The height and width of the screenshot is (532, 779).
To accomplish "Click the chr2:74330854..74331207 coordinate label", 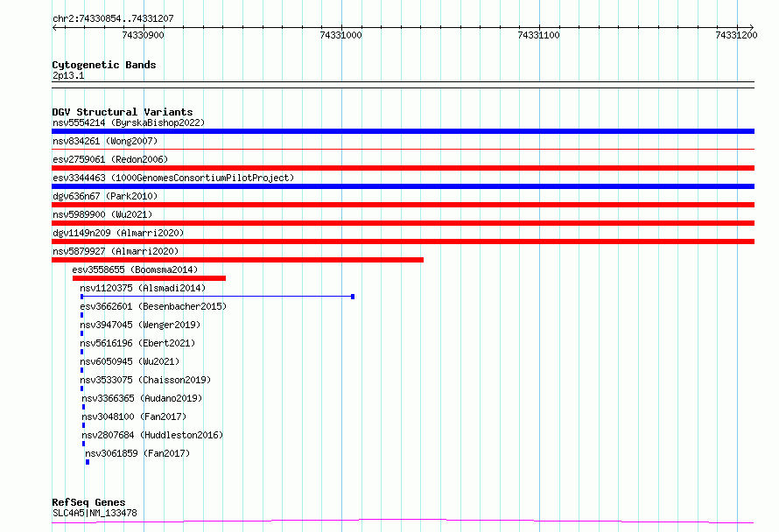I will tap(113, 18).
